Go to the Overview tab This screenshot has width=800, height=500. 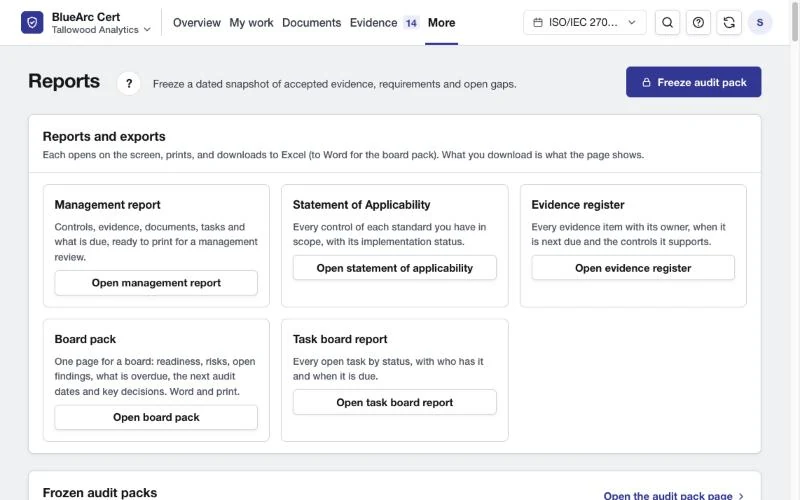[196, 22]
